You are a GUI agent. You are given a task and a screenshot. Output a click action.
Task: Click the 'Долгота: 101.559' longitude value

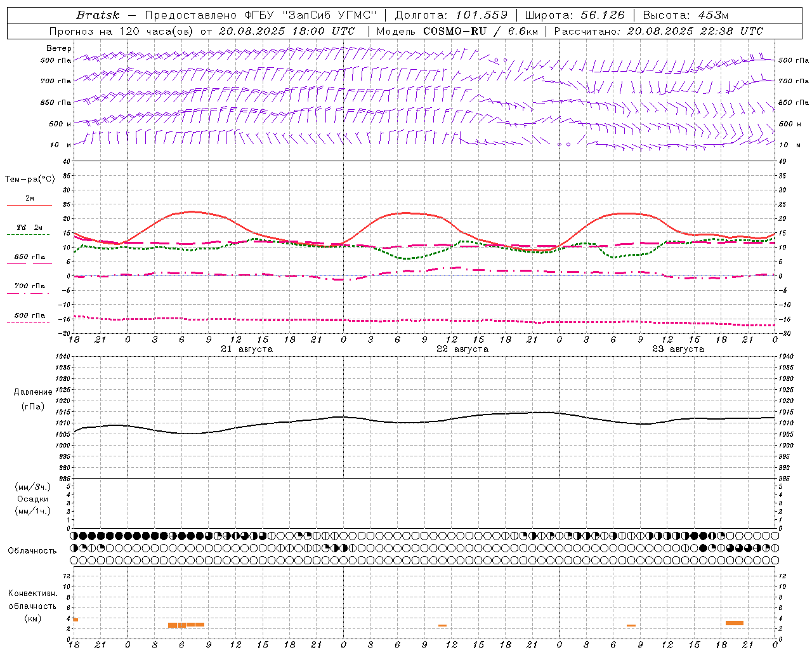pos(451,15)
